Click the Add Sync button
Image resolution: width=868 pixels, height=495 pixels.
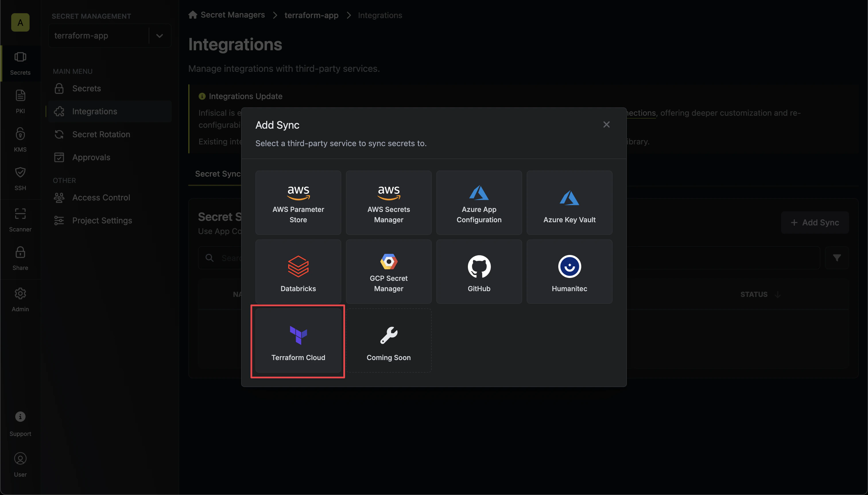tap(815, 223)
